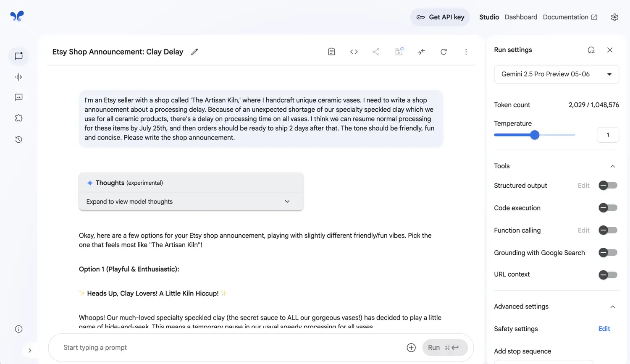This screenshot has height=364, width=630.
Task: Click the Temperature value input field
Action: tap(608, 135)
